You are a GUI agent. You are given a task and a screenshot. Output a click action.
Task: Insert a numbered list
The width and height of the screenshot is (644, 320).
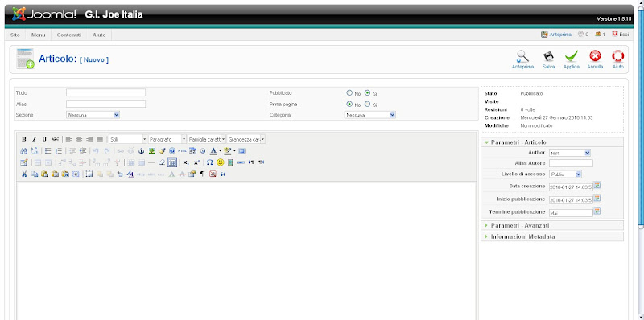(59, 151)
